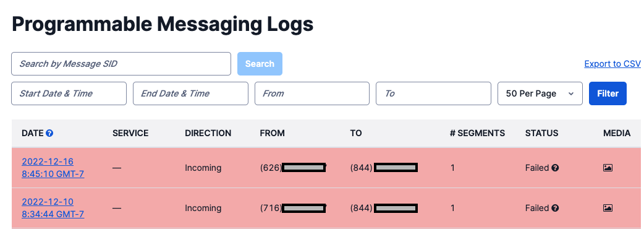View media icon for 2022-12-10 message
The height and width of the screenshot is (229, 644).
click(608, 208)
